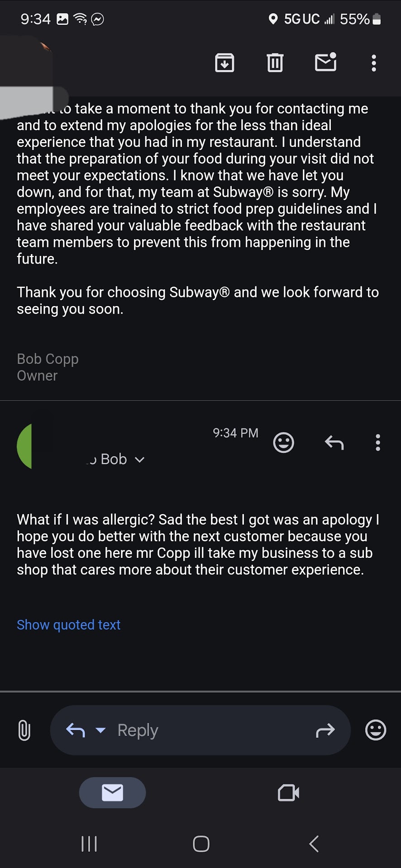Open reply type dropdown arrow
401x868 pixels.
pyautogui.click(x=101, y=730)
